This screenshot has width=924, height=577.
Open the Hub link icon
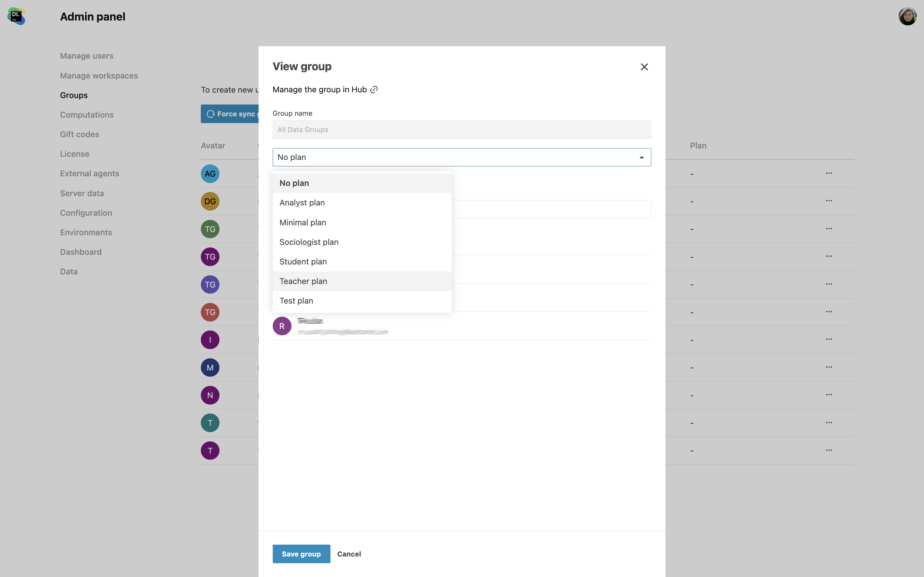374,90
